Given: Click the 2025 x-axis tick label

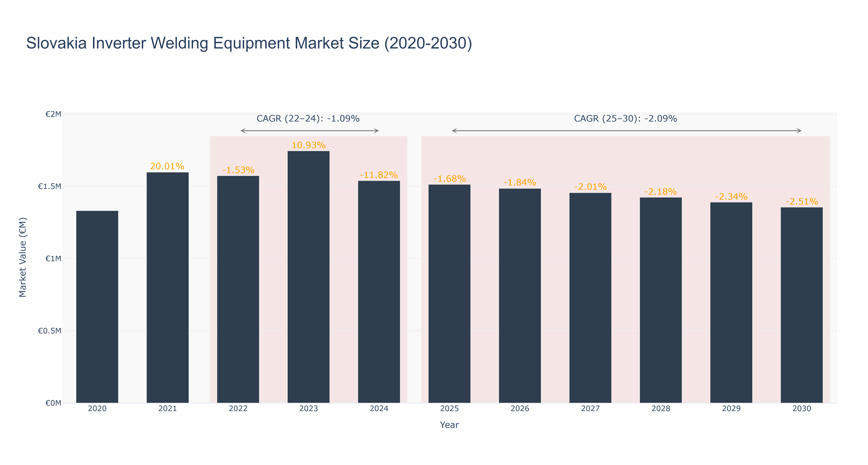Looking at the screenshot, I should [449, 409].
